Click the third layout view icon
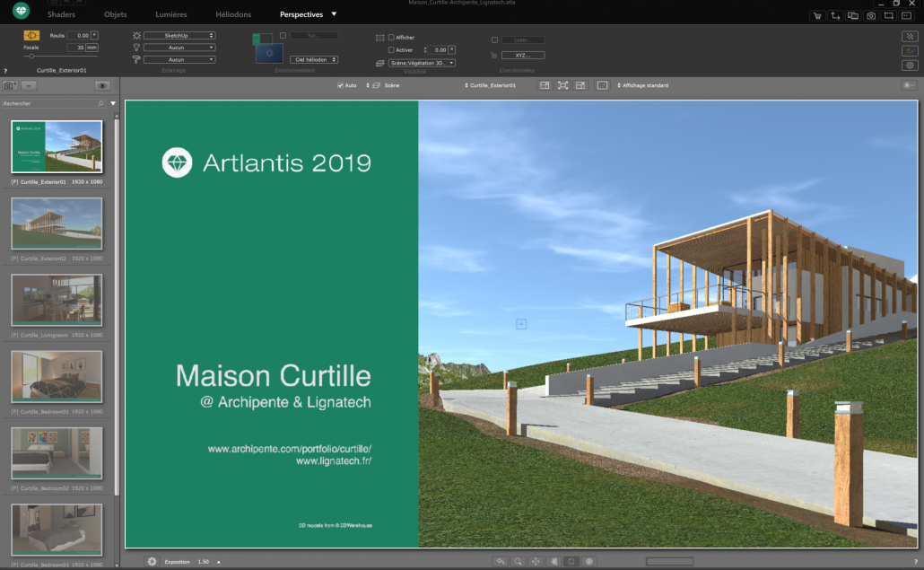The width and height of the screenshot is (924, 570). 580,85
